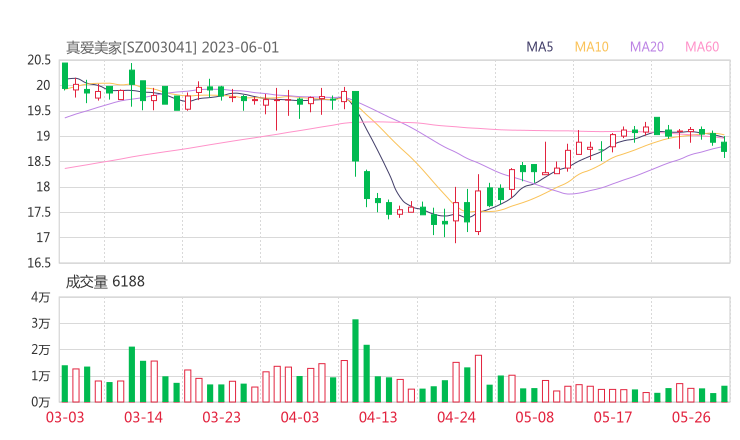
Task: Click the tallest green volume bar above 3万
Action: 355,361
